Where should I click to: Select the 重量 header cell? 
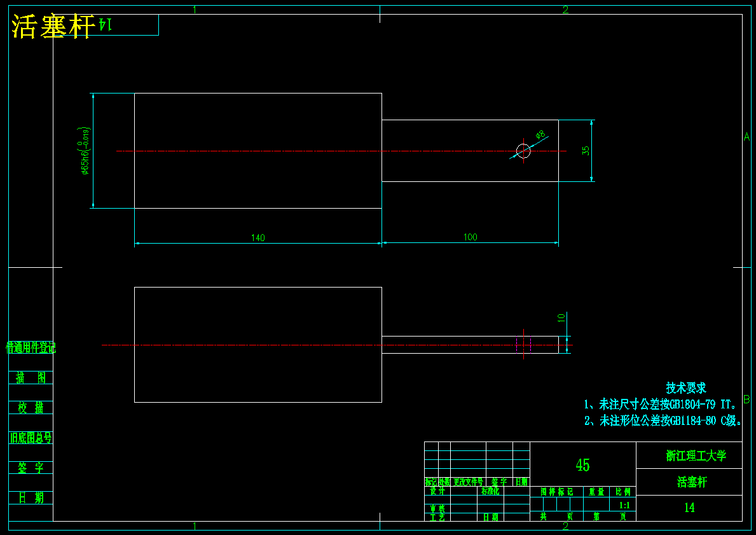click(x=596, y=492)
